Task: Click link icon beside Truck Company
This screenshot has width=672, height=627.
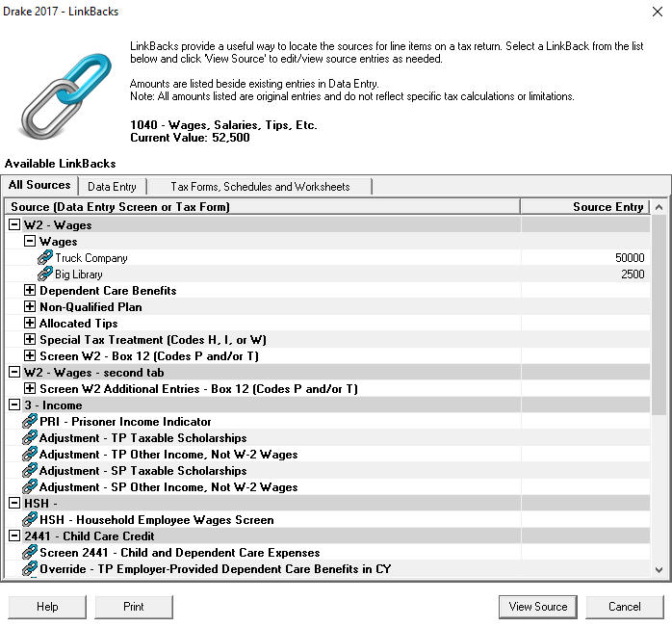Action: pos(45,258)
